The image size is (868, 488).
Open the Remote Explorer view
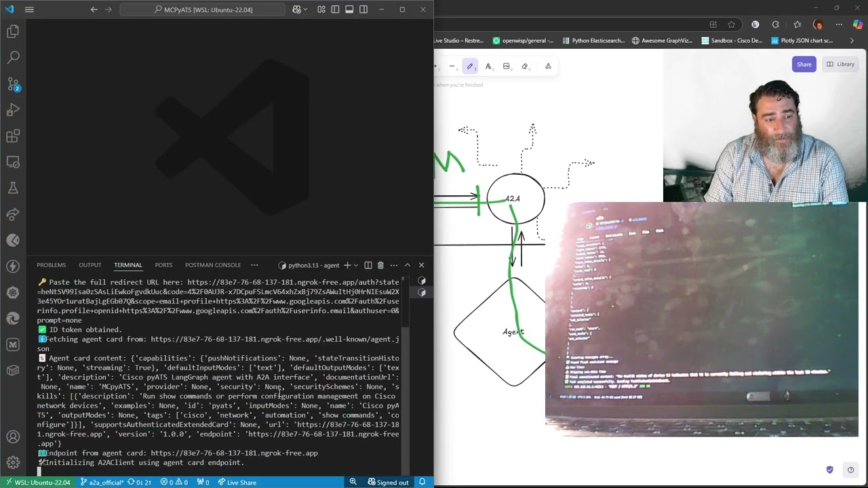point(13,162)
